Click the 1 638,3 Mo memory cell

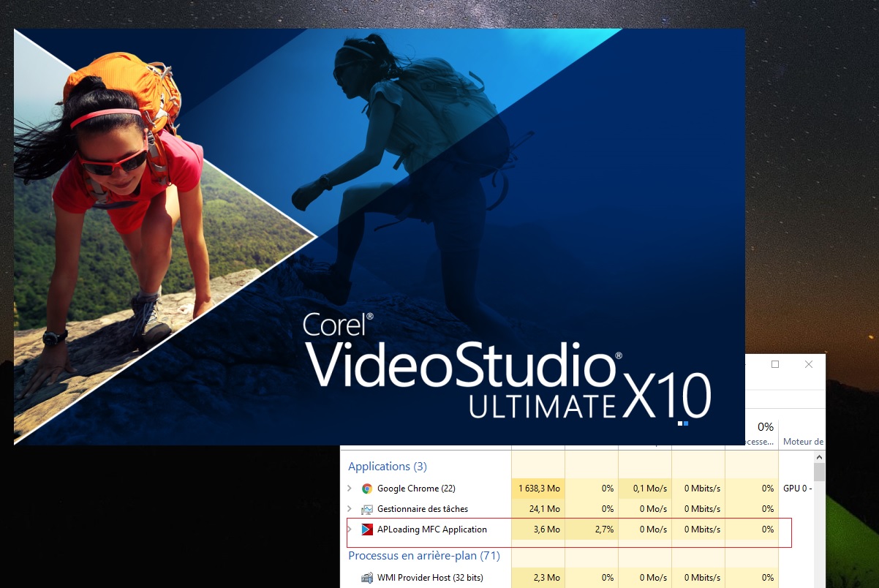tap(538, 489)
